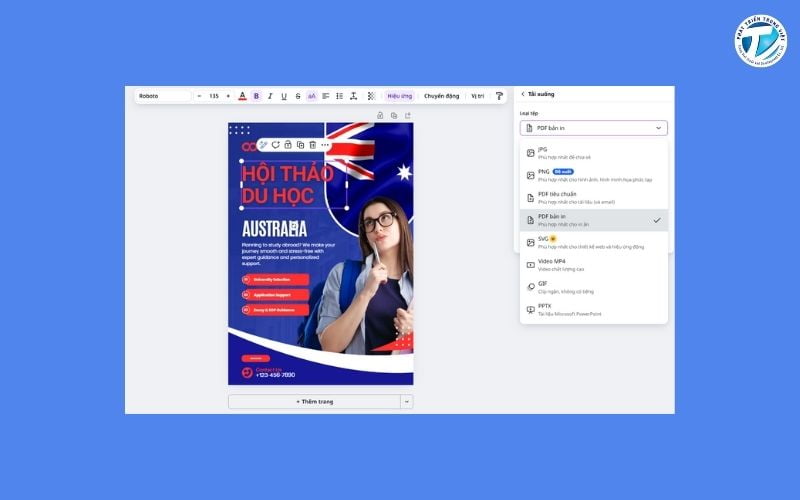Viewport: 800px width, 500px height.
Task: Open the more options ellipsis on floating toolbar
Action: (325, 145)
